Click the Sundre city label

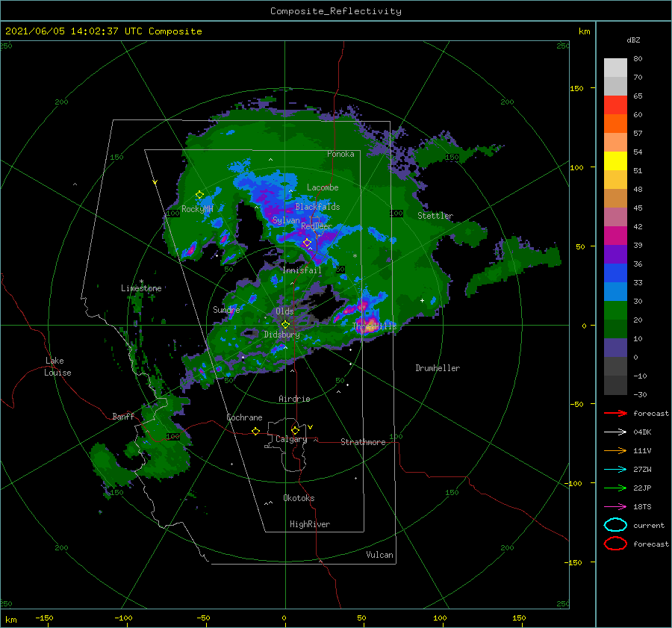tap(226, 309)
